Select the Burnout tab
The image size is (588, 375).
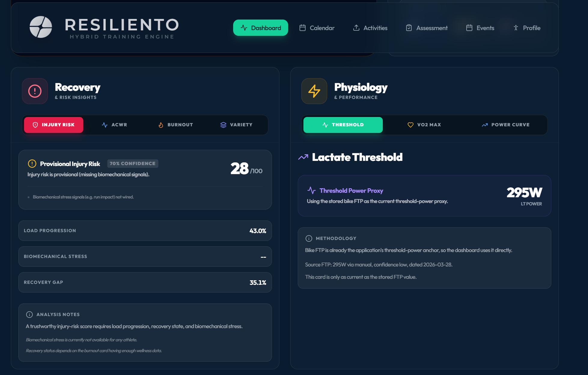tap(175, 125)
